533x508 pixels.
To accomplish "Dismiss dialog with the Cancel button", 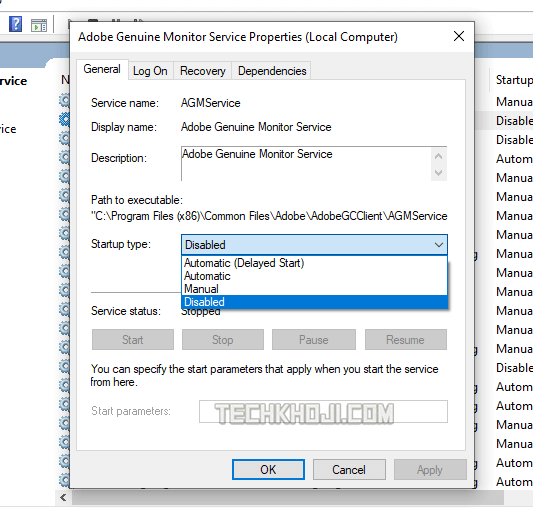I will pyautogui.click(x=349, y=470).
